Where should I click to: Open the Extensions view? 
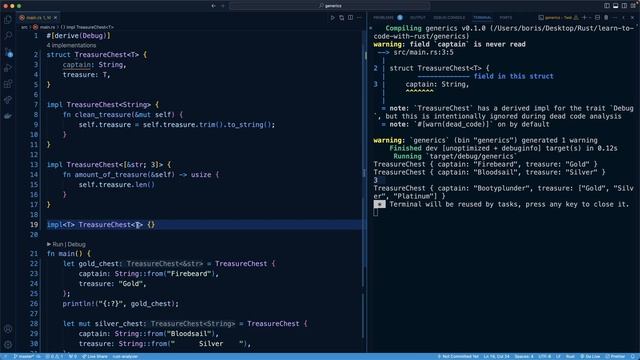pos(8,84)
